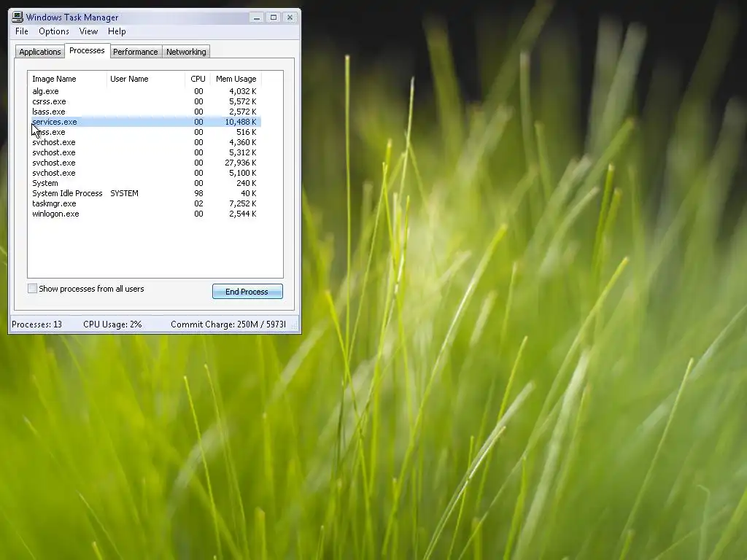Close the Windows Task Manager window
The width and height of the screenshot is (747, 560).
[x=290, y=17]
